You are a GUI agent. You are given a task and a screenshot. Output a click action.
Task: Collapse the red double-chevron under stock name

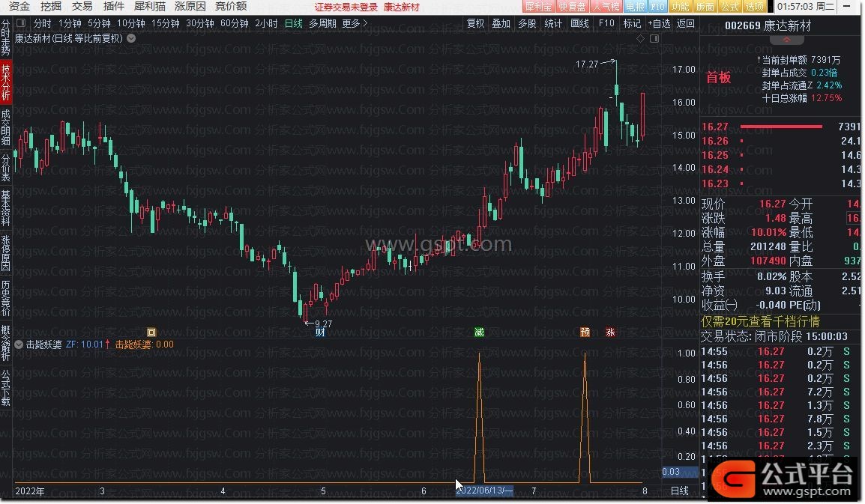[786, 40]
